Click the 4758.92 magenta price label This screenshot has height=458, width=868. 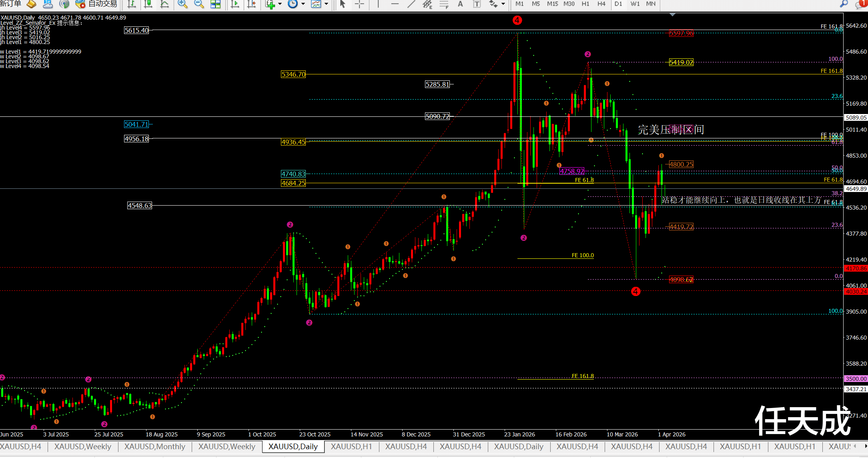[x=571, y=171]
